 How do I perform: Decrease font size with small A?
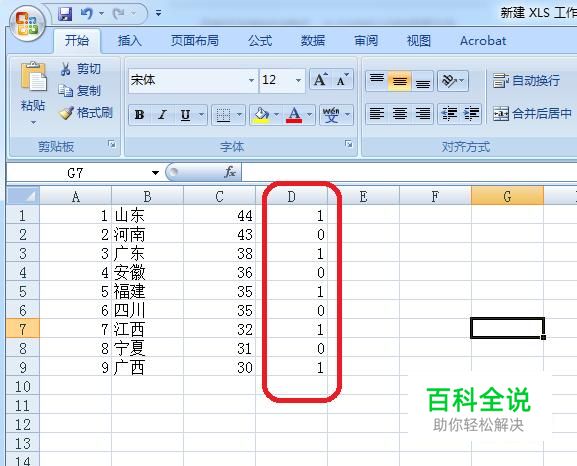(x=343, y=79)
